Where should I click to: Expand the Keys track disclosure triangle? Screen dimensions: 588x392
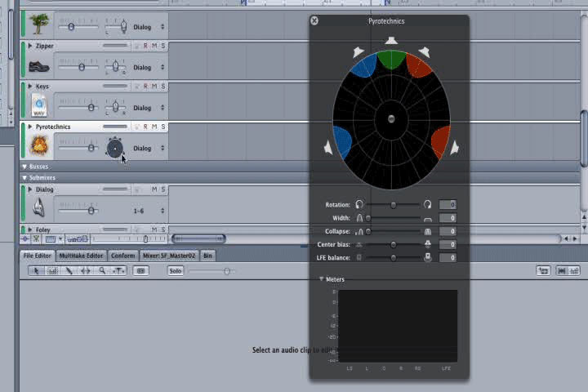(x=30, y=87)
